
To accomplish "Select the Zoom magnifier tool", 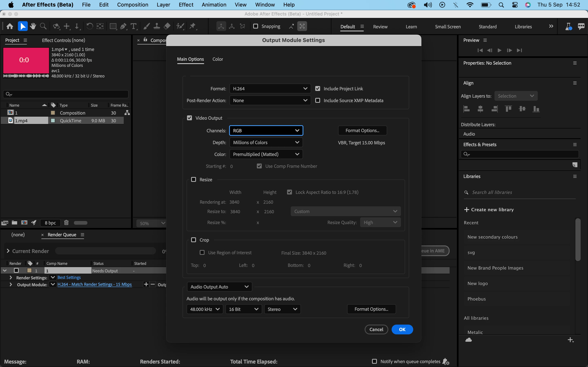I will (x=43, y=26).
